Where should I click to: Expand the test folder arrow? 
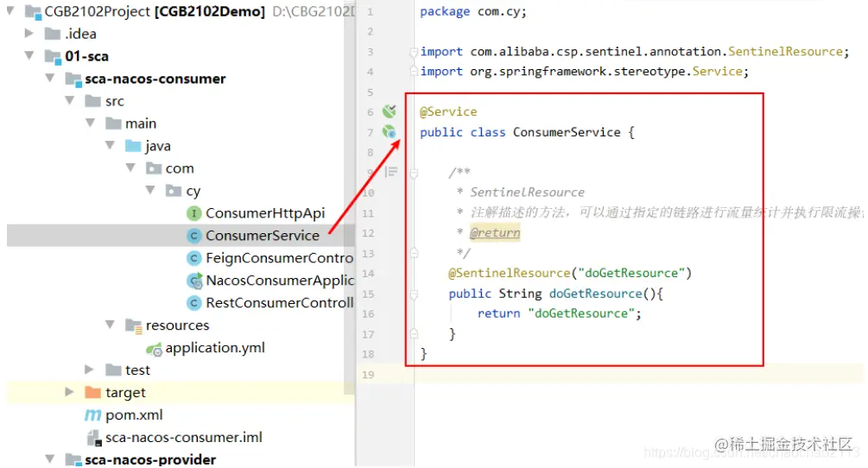tap(89, 369)
